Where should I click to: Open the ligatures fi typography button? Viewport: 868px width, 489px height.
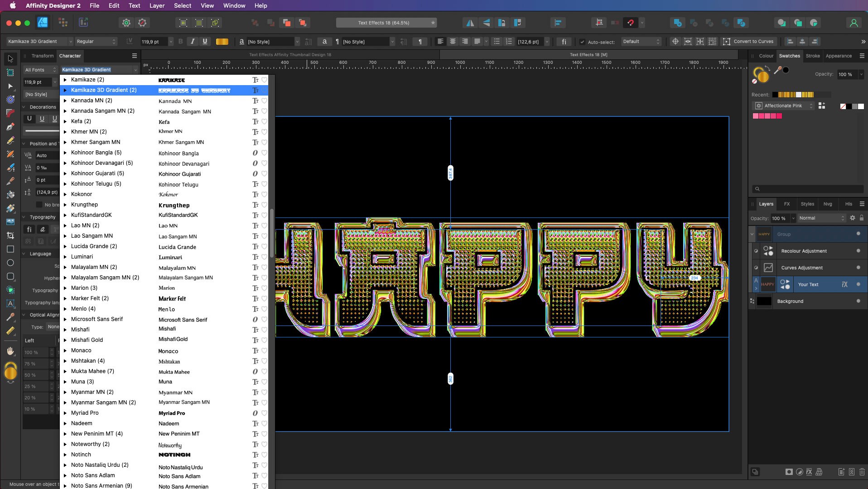click(564, 42)
